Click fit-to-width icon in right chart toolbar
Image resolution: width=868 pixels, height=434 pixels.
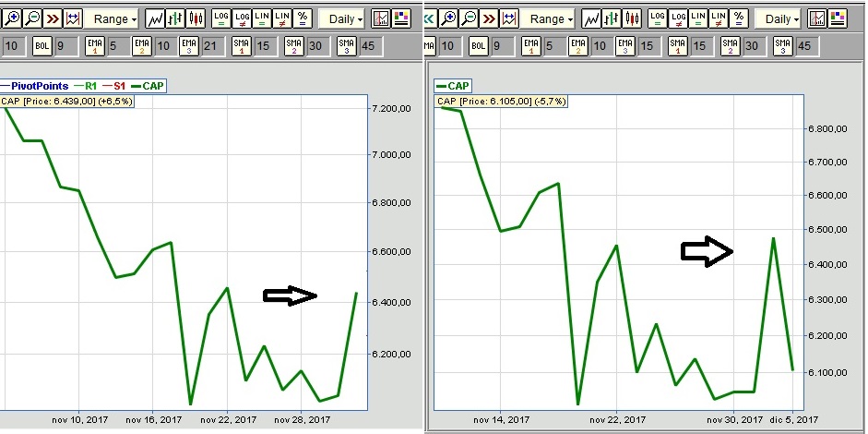coord(509,18)
